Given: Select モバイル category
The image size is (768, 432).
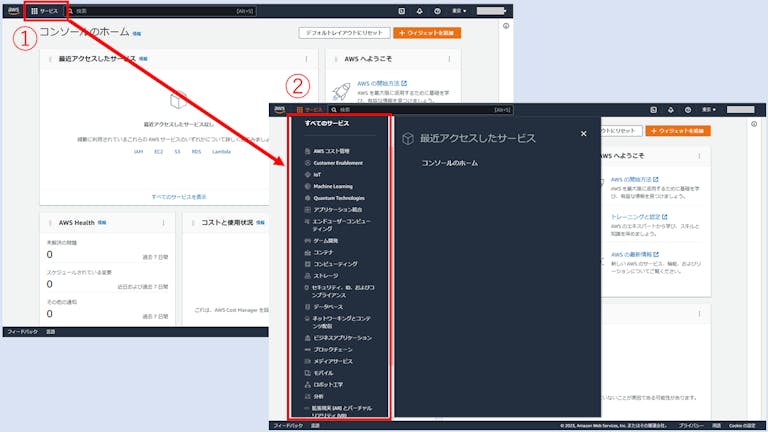Looking at the screenshot, I should pos(319,373).
